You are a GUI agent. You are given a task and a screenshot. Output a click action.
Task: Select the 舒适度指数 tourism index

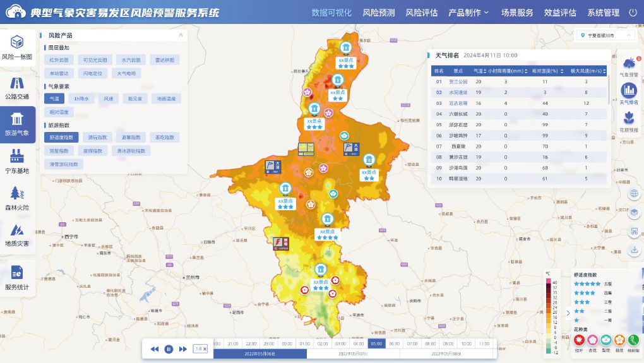[61, 137]
